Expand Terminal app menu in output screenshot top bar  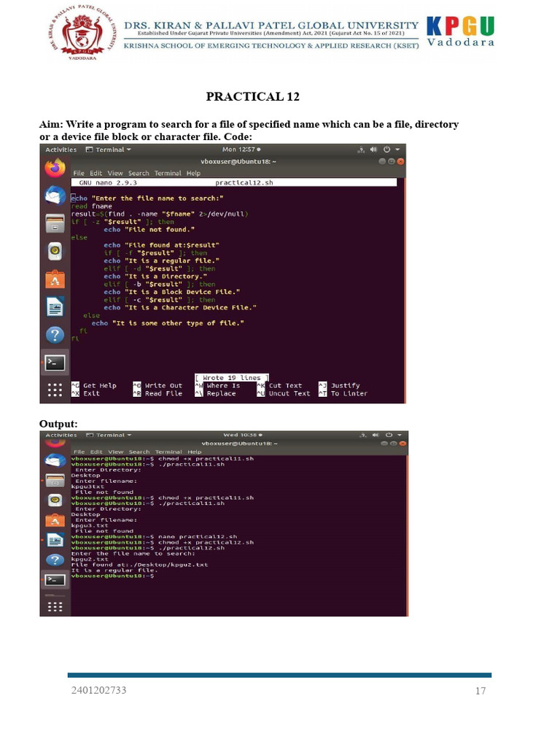coord(109,435)
